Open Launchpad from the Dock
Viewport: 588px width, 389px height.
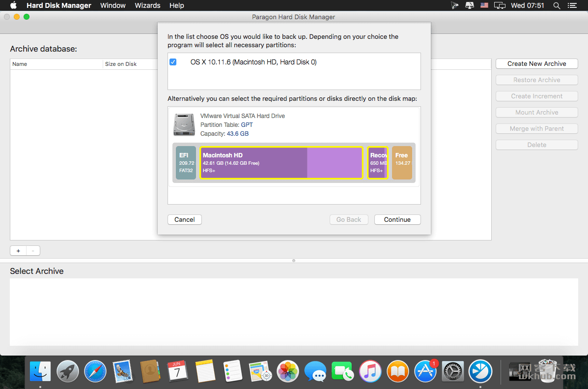click(68, 371)
